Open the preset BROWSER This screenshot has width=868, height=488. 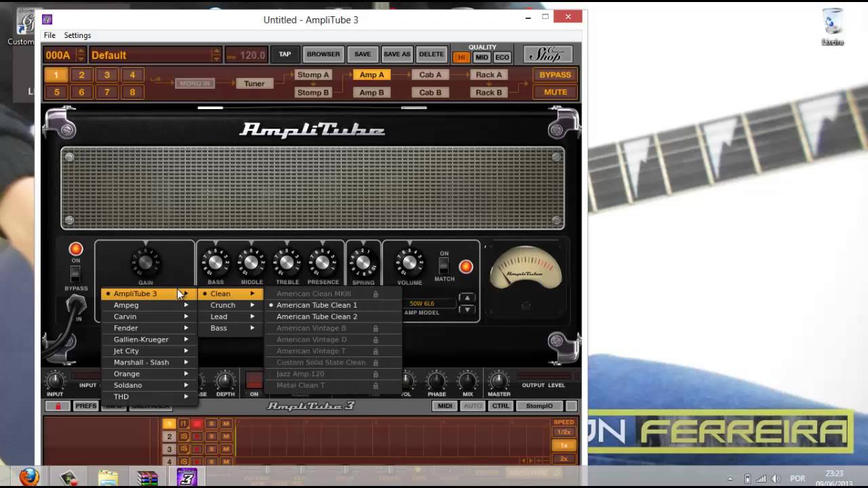[323, 54]
